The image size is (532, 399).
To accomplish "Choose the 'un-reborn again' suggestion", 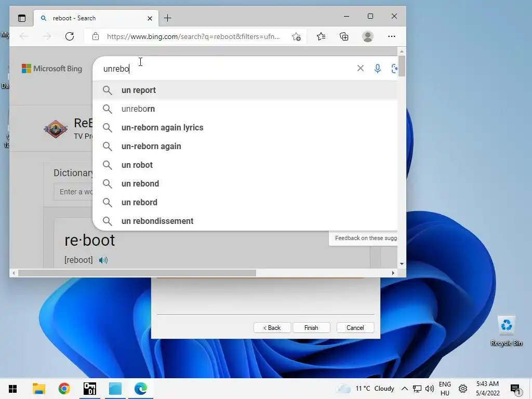I will click(x=245, y=146).
